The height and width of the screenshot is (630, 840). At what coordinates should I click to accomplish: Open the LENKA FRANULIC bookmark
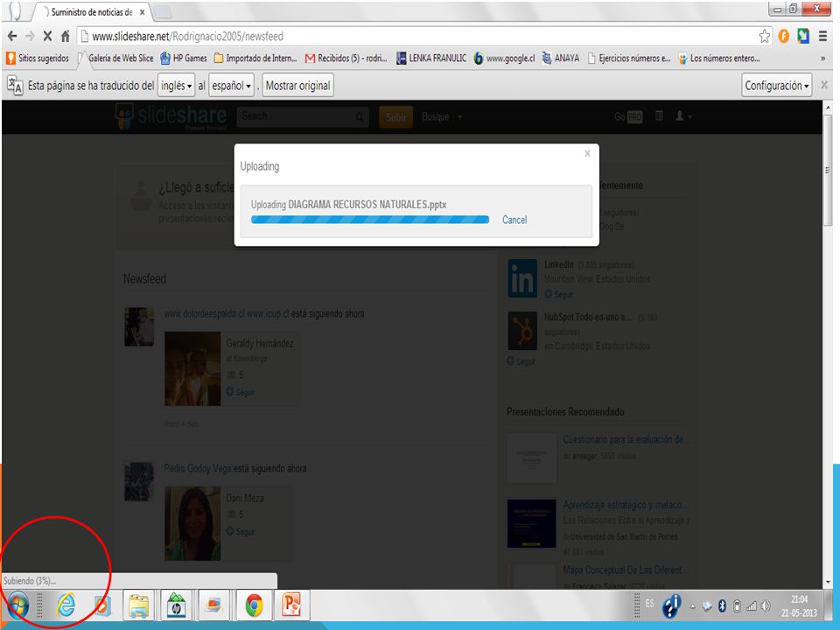pyautogui.click(x=431, y=58)
